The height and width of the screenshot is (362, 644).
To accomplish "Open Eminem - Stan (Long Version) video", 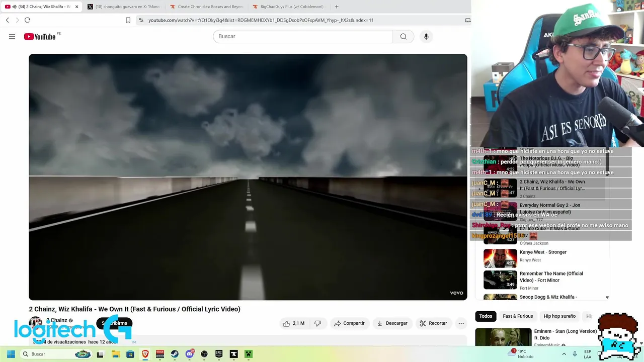I will [565, 334].
